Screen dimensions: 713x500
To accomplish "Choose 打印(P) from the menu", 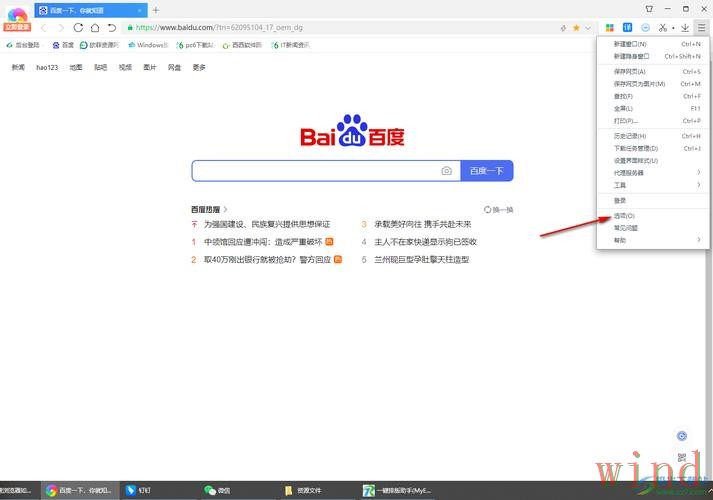I will pyautogui.click(x=653, y=121).
